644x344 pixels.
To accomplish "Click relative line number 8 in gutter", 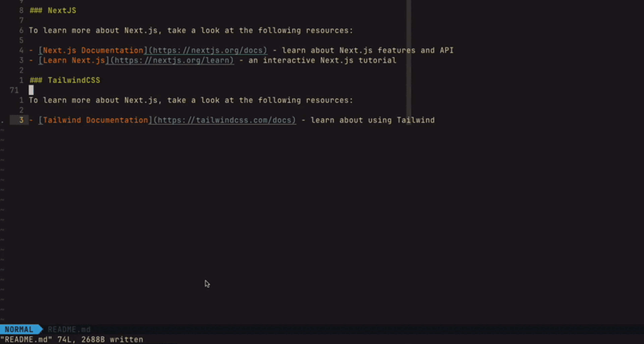I will 21,11.
